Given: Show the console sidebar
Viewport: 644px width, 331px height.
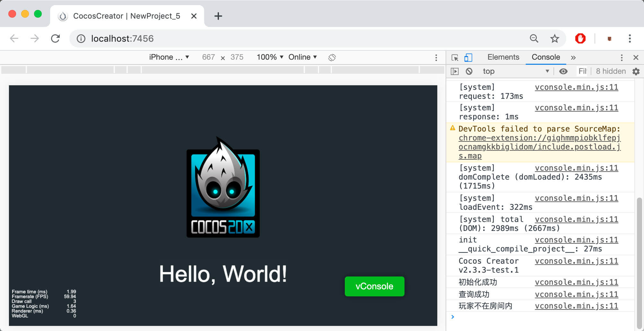Looking at the screenshot, I should (x=455, y=71).
